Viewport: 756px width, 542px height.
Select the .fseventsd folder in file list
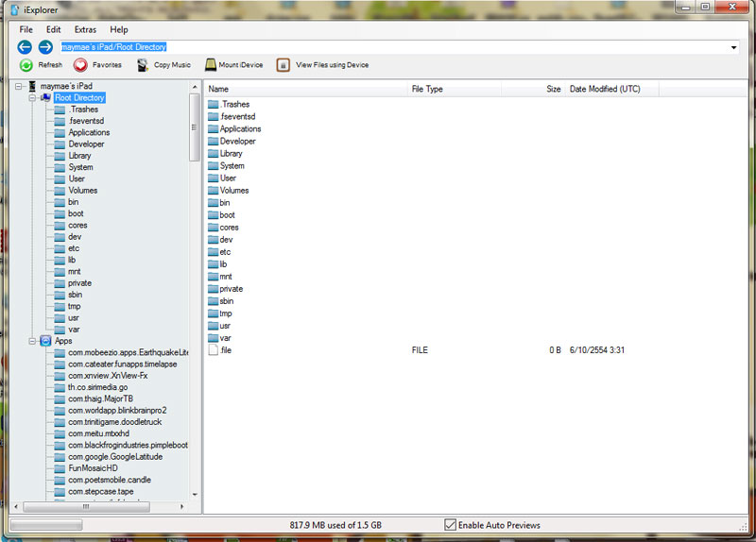click(238, 116)
